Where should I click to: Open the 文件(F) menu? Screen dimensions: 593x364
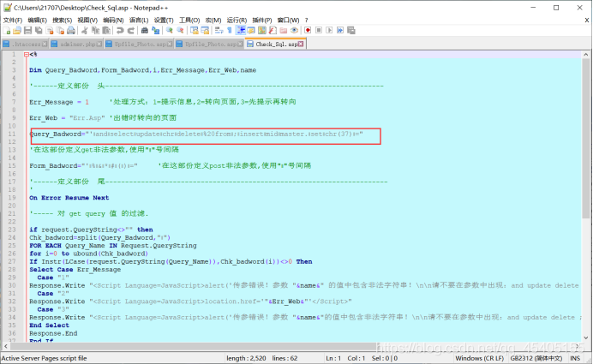(x=13, y=20)
